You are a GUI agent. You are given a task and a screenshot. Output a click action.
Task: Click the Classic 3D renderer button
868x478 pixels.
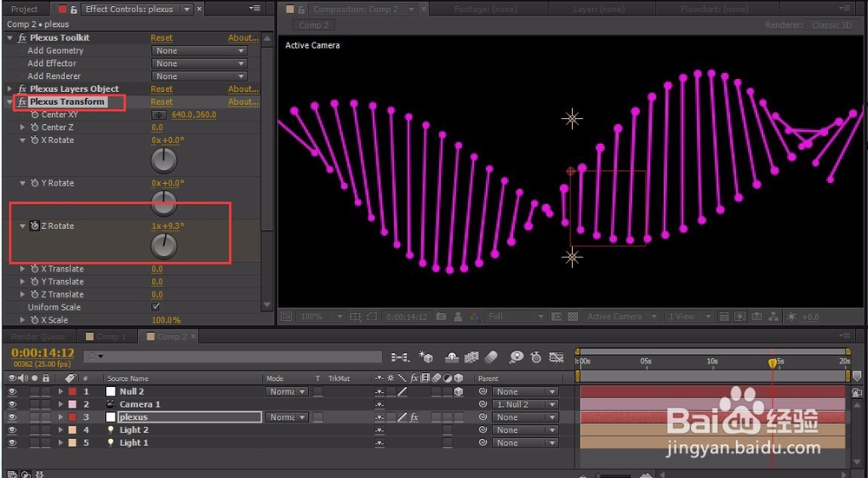click(832, 25)
